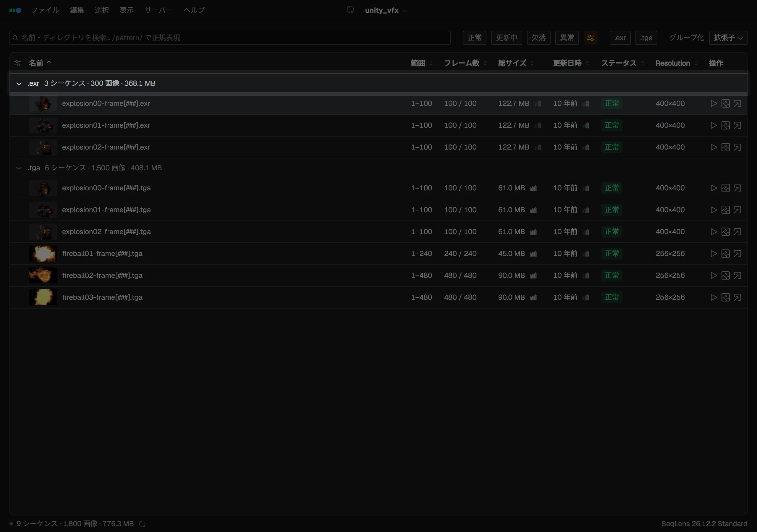Collapse the .exr group
Viewport: 757px width, 532px height.
pyautogui.click(x=19, y=83)
